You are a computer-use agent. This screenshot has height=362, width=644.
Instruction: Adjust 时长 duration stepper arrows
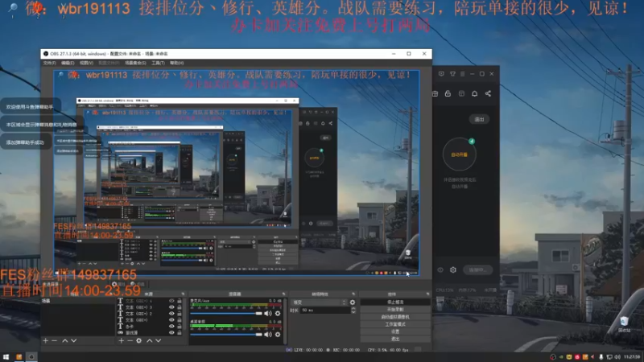(x=353, y=311)
